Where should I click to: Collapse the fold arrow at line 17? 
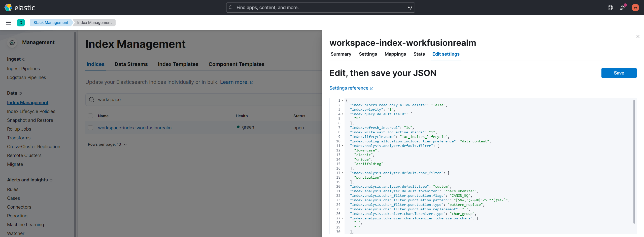click(x=343, y=173)
